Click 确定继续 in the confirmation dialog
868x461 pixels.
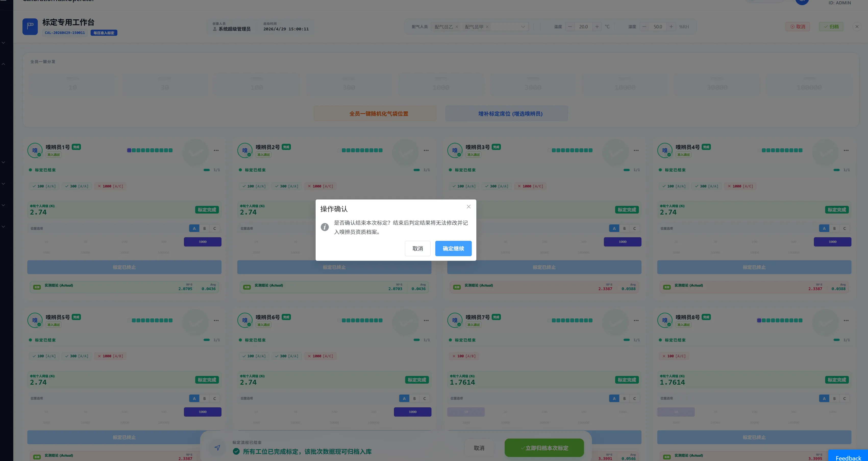click(453, 249)
